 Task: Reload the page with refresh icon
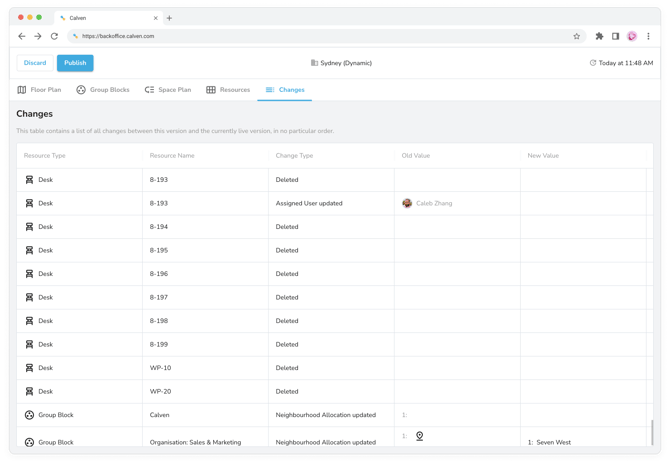point(54,36)
